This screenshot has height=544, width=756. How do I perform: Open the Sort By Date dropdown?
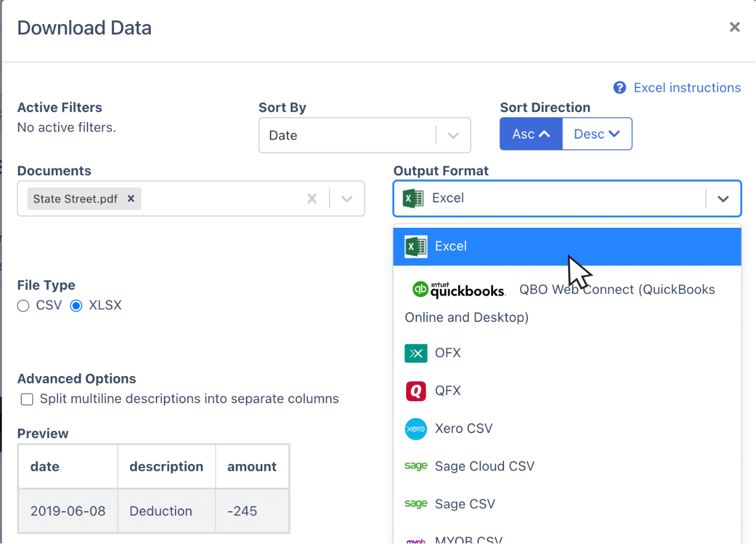coord(365,135)
